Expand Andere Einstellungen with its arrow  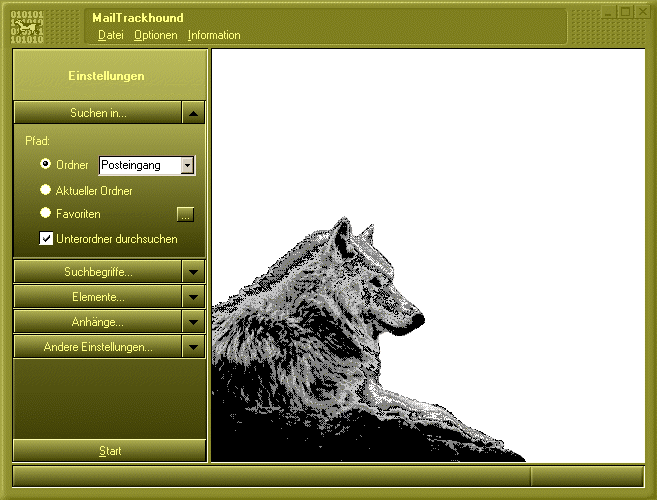194,347
